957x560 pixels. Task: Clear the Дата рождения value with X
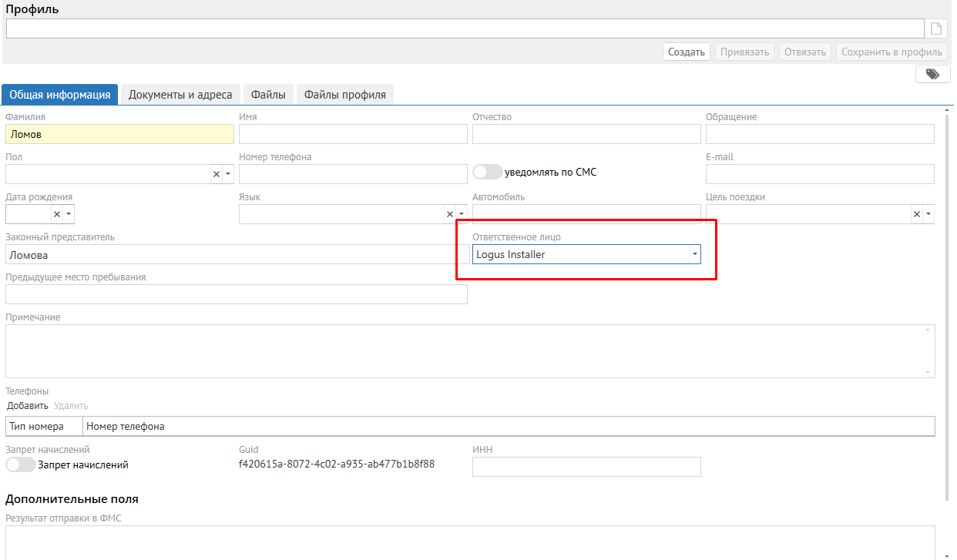56,214
